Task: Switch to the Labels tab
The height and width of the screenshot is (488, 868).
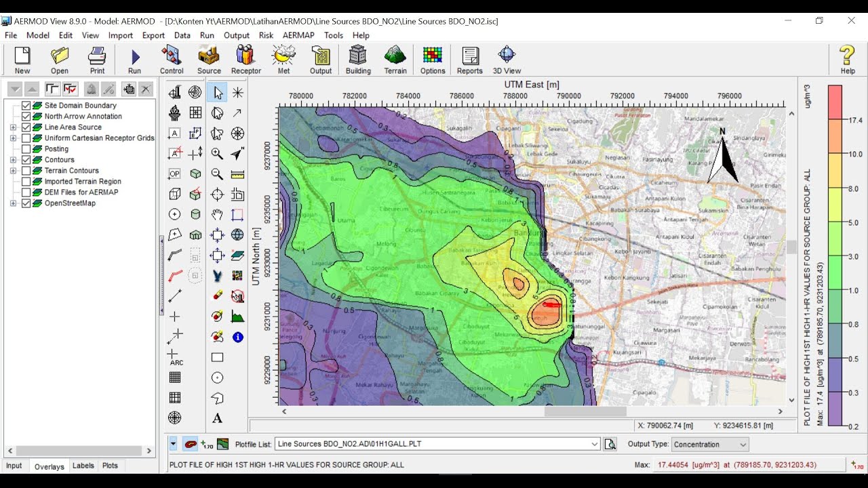Action: click(83, 466)
